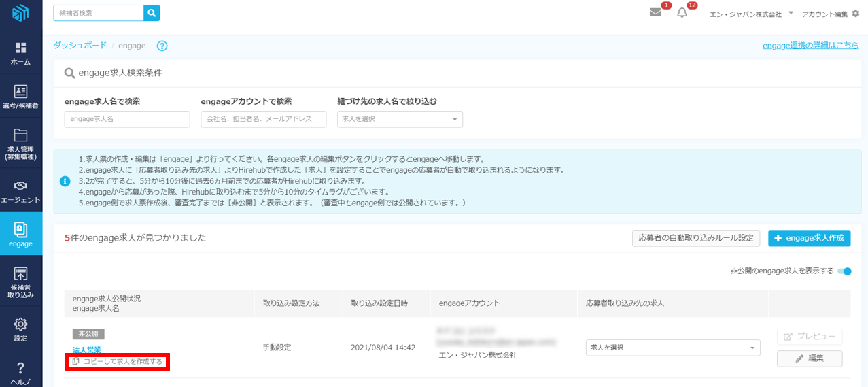This screenshot has width=868, height=387.
Task: Open the notification bell icon
Action: [682, 13]
